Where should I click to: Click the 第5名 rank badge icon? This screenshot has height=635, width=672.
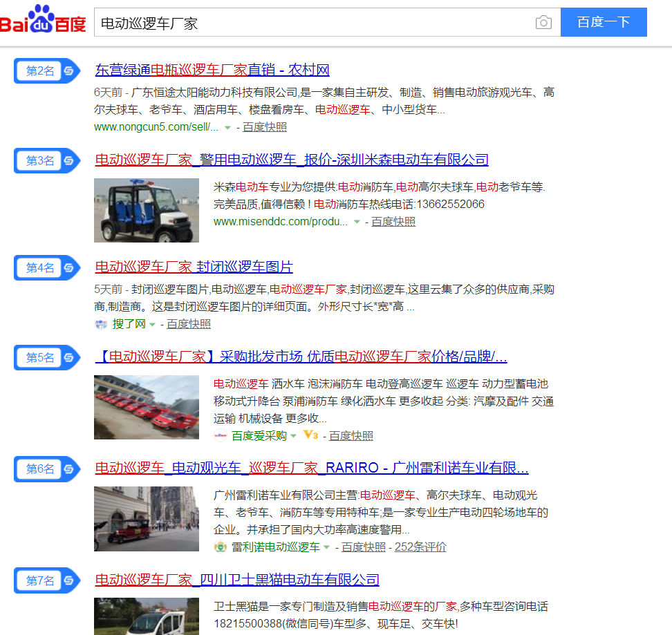point(47,357)
